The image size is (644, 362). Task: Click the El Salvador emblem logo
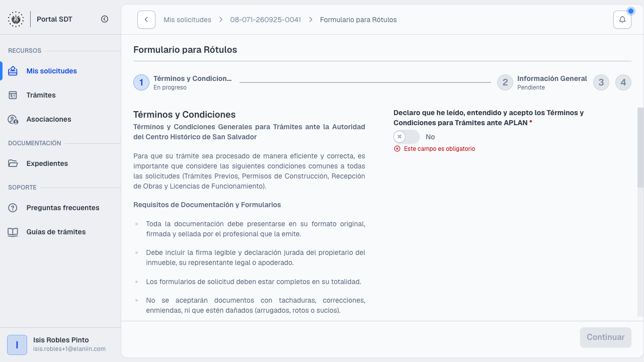point(16,19)
